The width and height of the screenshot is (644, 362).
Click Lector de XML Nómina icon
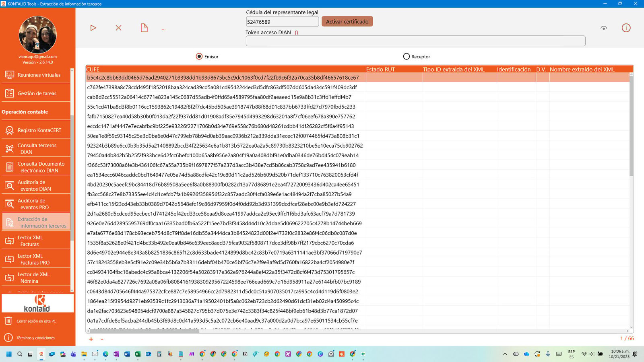pyautogui.click(x=9, y=278)
